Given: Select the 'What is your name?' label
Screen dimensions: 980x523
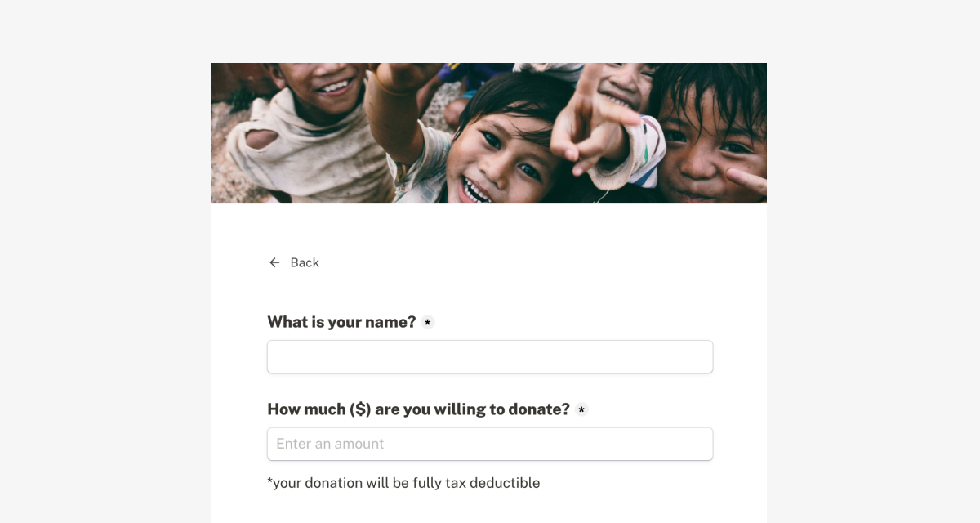Looking at the screenshot, I should (x=341, y=322).
